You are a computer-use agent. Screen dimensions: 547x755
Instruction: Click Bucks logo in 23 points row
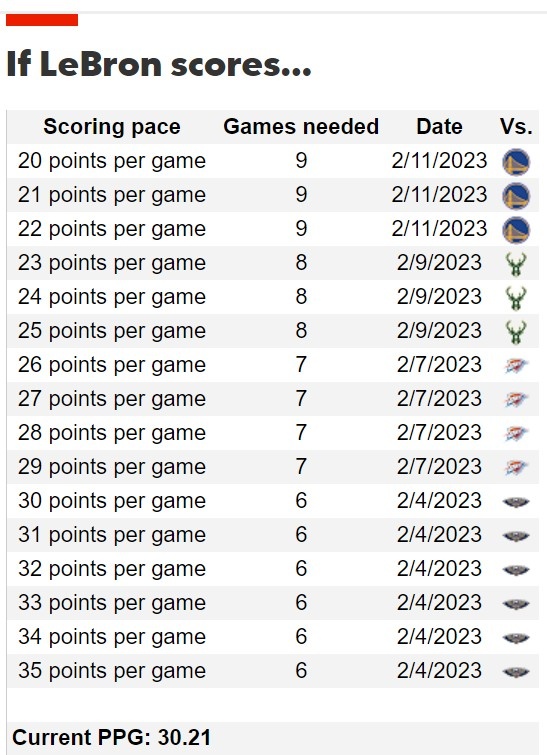point(516,264)
